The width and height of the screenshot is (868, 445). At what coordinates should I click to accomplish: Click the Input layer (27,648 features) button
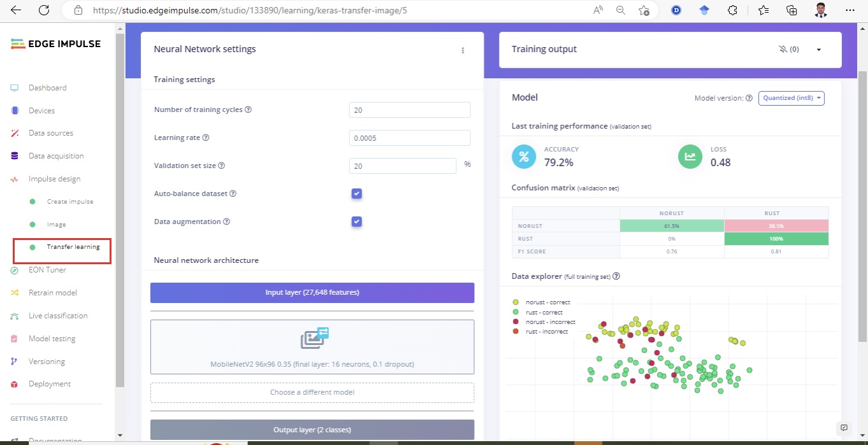coord(312,293)
